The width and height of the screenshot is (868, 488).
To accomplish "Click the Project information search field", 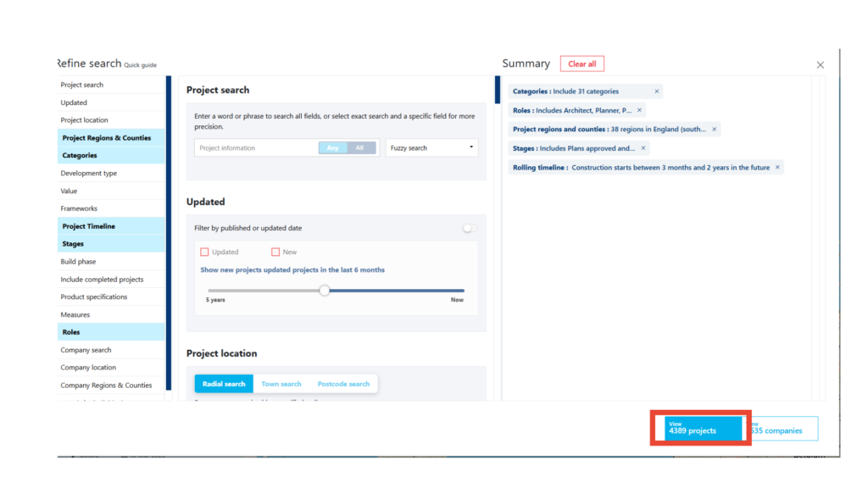I will coord(254,148).
